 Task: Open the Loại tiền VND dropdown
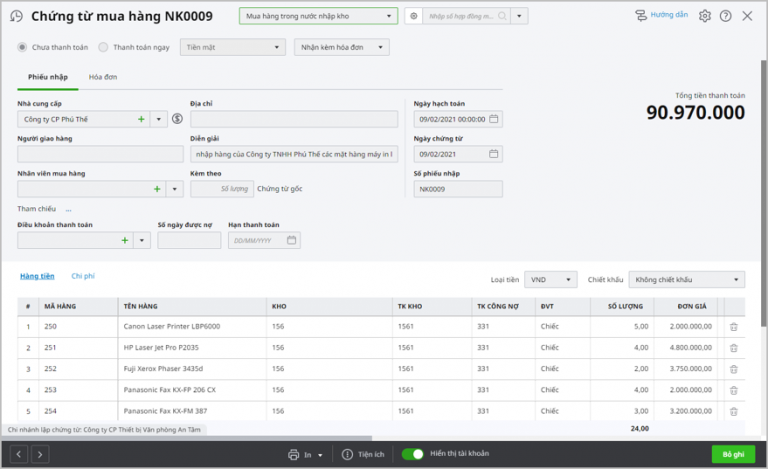(551, 280)
